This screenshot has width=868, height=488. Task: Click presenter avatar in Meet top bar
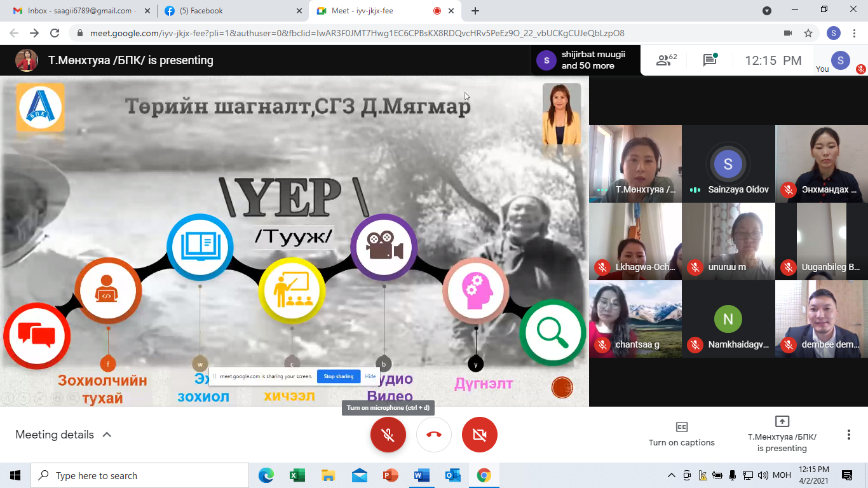pos(27,60)
